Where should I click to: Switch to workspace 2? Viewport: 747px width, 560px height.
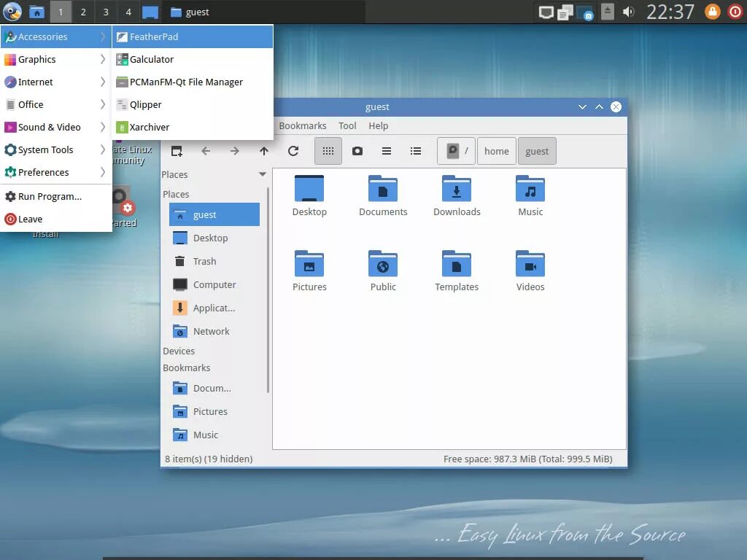click(x=83, y=12)
